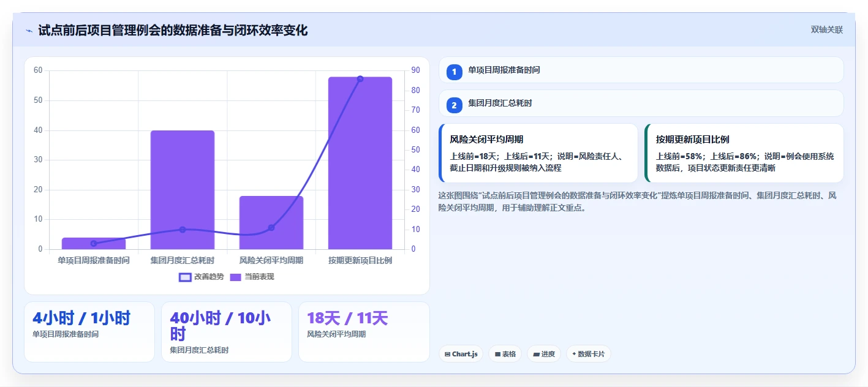
Task: Click the chart icon beside the header title
Action: tap(29, 31)
